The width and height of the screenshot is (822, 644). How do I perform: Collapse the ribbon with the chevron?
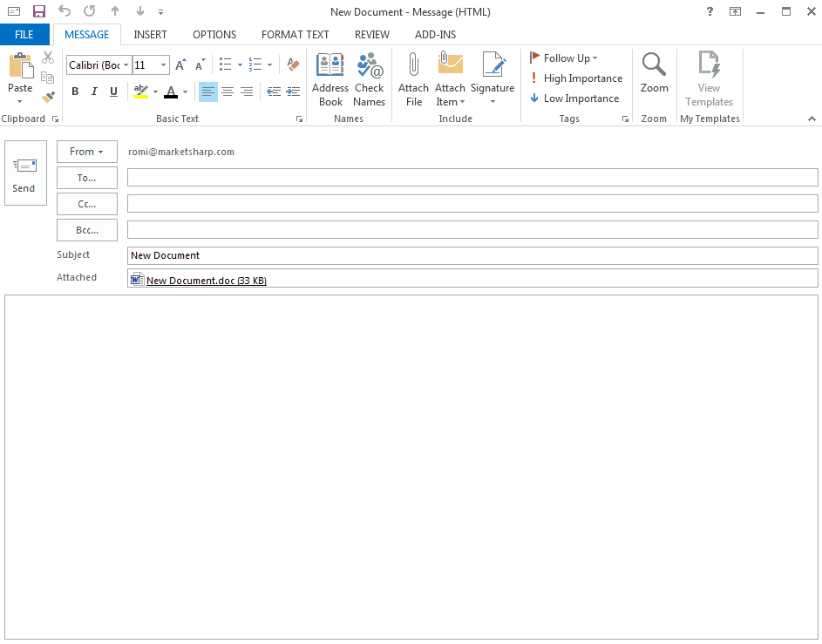pos(812,119)
